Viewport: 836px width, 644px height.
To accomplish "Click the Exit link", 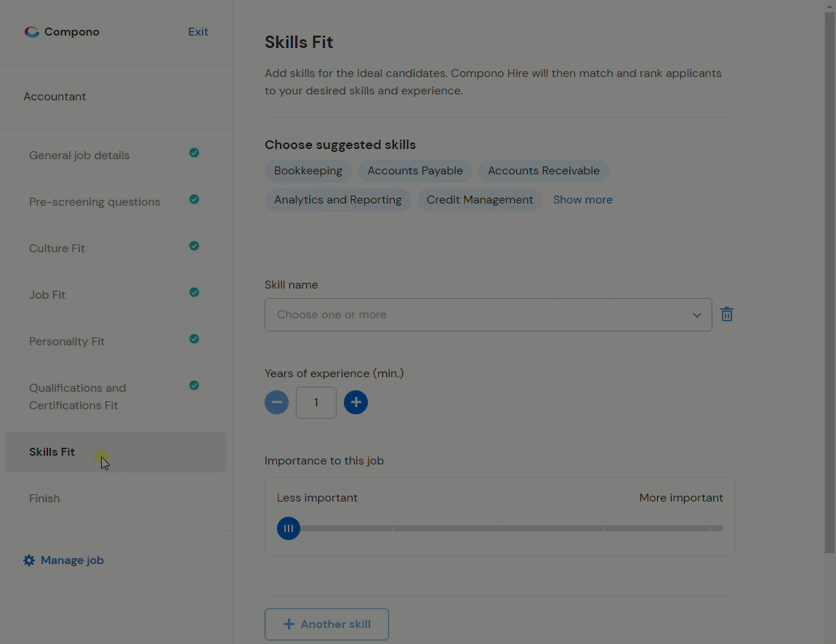I will pyautogui.click(x=198, y=32).
